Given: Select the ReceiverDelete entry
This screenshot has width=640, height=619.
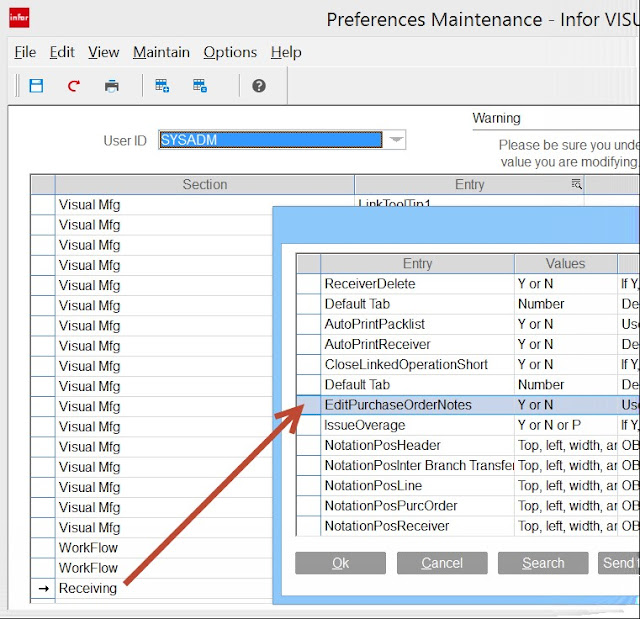Looking at the screenshot, I should tap(417, 284).
